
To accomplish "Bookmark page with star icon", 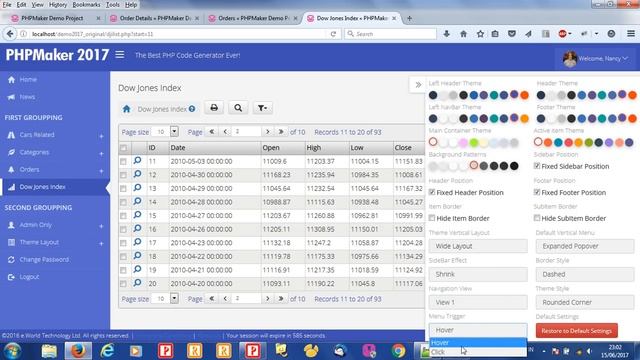I will coord(480,34).
